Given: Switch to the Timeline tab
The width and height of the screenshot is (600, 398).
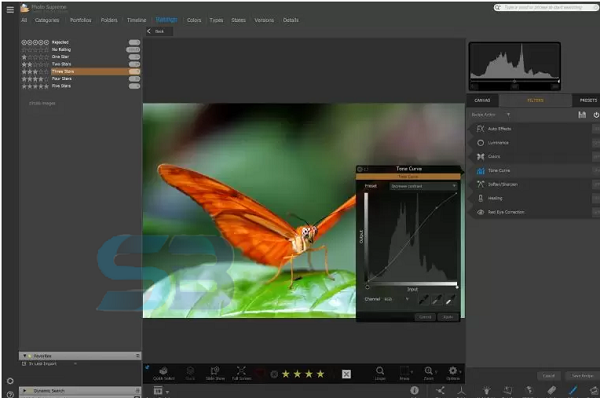Looking at the screenshot, I should [137, 20].
